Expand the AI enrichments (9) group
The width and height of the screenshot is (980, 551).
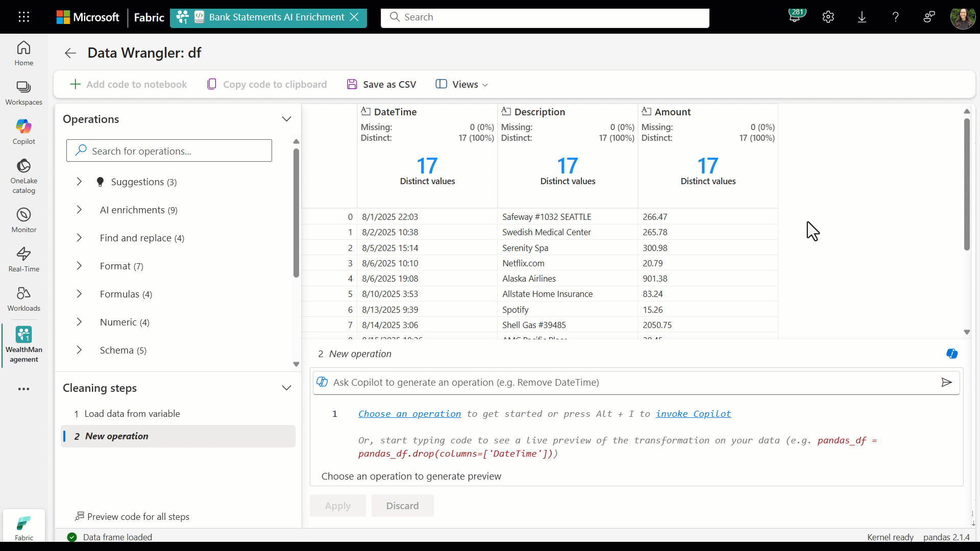click(79, 210)
